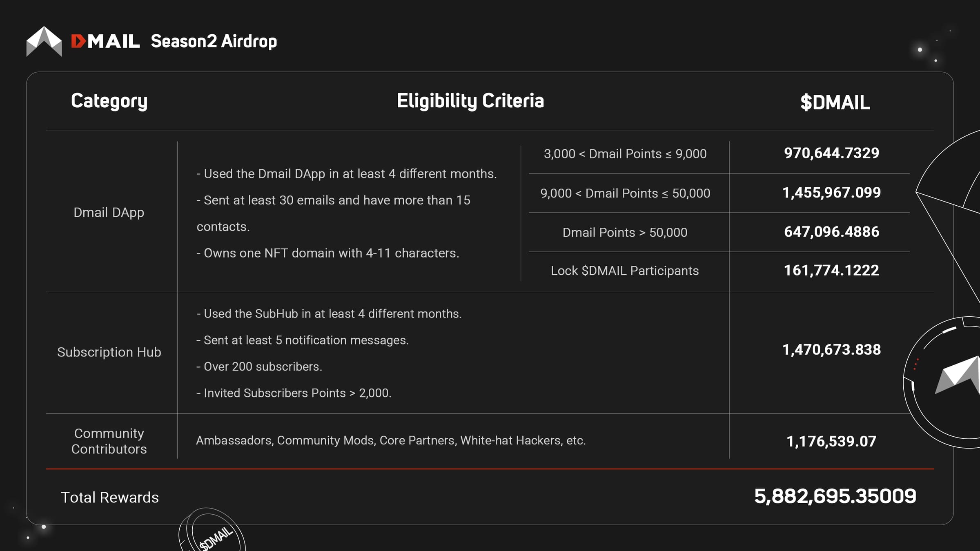Select the Season2 Airdrop title text
Viewport: 980px width, 551px height.
point(214,41)
